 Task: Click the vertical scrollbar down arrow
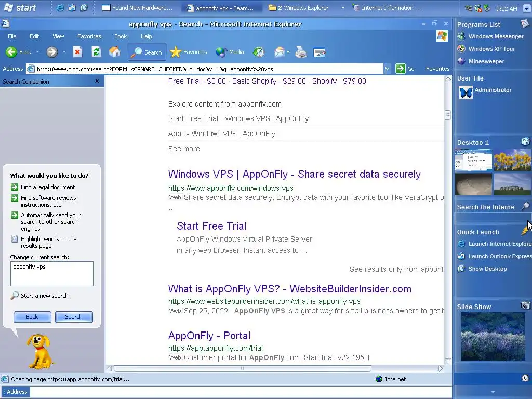[x=448, y=361]
